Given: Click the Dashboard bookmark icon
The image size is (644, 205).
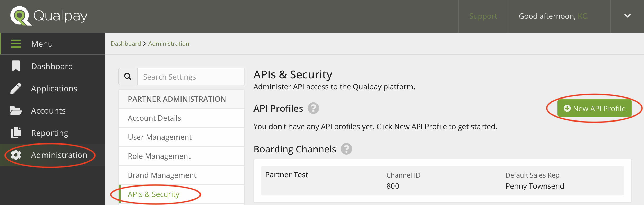Looking at the screenshot, I should pos(16,66).
